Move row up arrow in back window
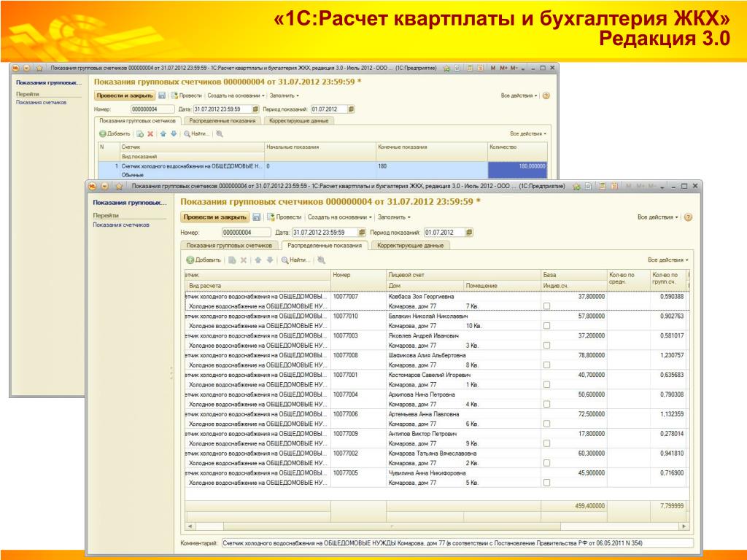This screenshot has height=560, width=747. [x=163, y=134]
